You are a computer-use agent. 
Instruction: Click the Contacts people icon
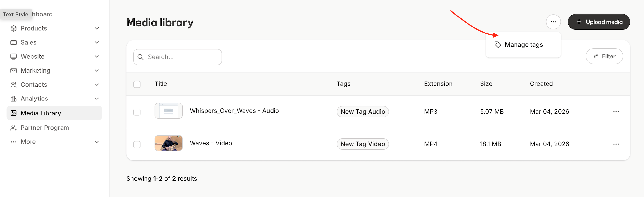click(x=14, y=85)
